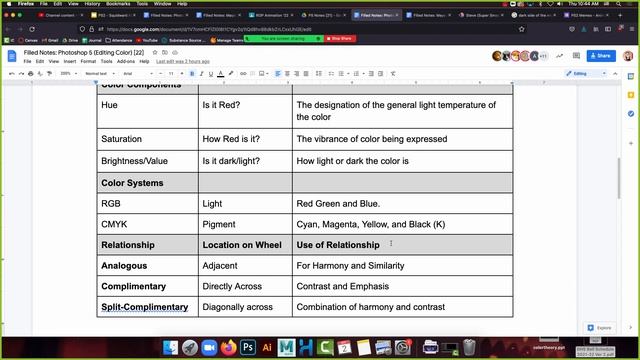This screenshot has width=640, height=360.
Task: Open the last edit history link
Action: tap(182, 61)
